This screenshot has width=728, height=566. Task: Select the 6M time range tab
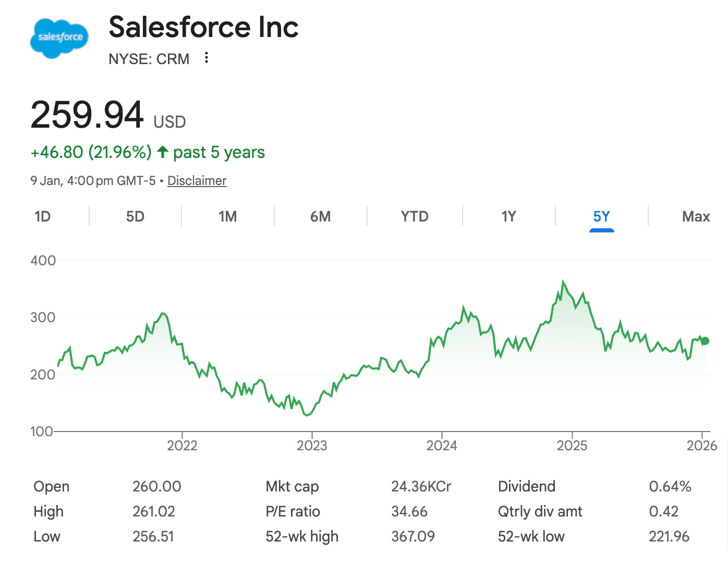pyautogui.click(x=321, y=216)
